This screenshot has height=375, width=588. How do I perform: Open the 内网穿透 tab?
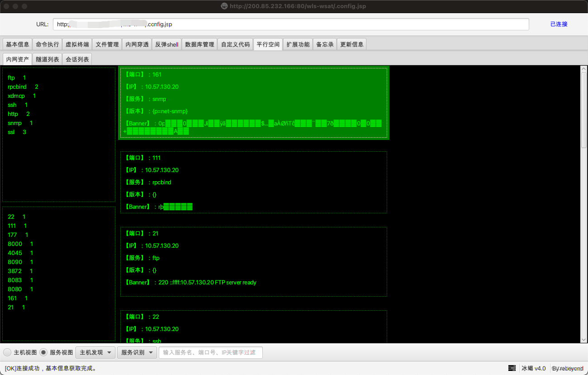pyautogui.click(x=137, y=44)
